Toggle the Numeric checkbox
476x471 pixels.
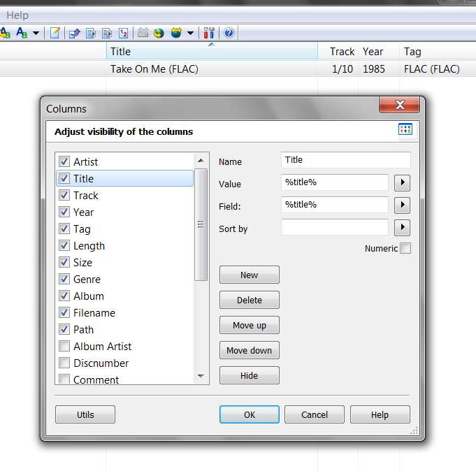[405, 248]
